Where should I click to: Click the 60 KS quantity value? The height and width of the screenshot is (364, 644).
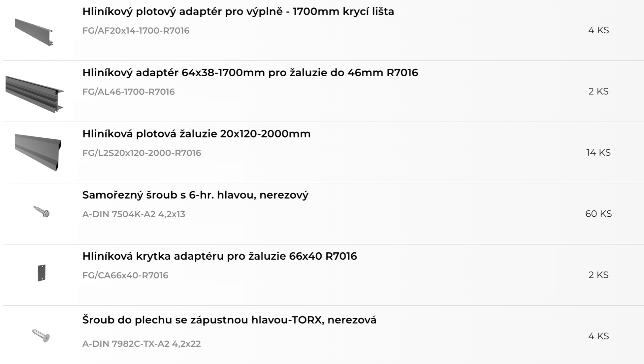coord(598,214)
